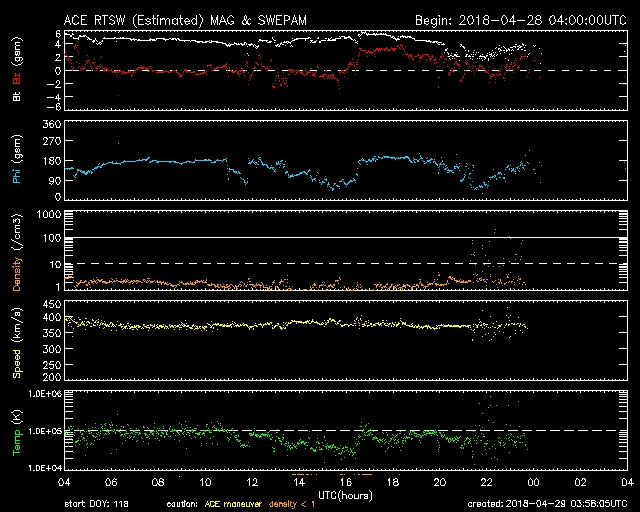Click the '200' tick on Speed axis

tap(52, 377)
